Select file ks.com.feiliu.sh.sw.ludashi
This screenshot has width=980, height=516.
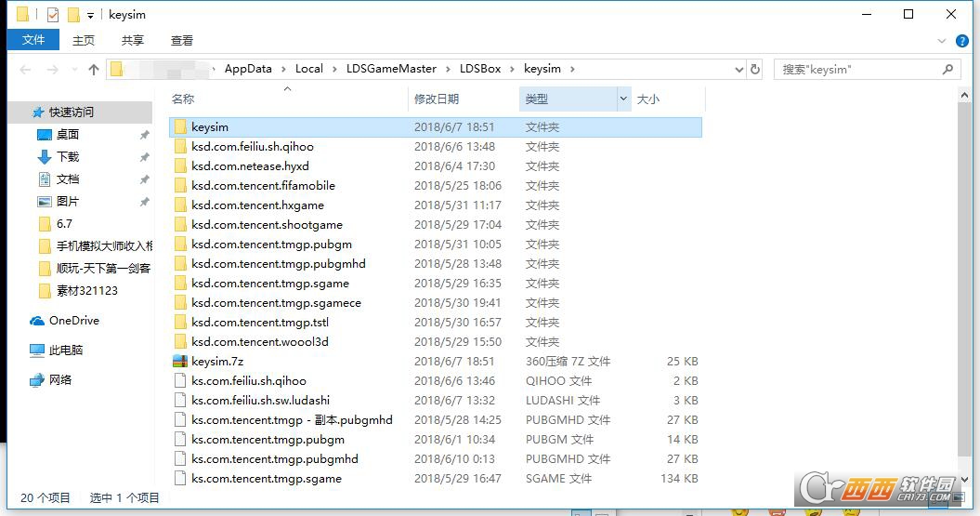click(261, 401)
